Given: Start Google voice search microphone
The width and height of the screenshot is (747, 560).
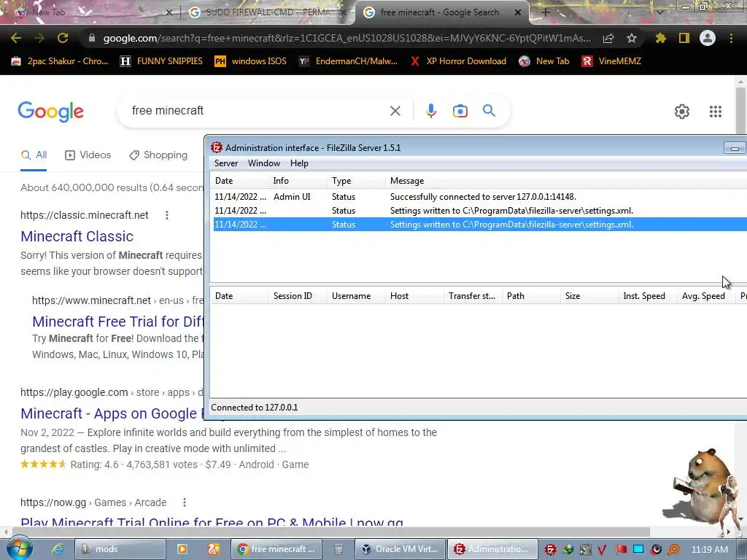Looking at the screenshot, I should point(430,111).
